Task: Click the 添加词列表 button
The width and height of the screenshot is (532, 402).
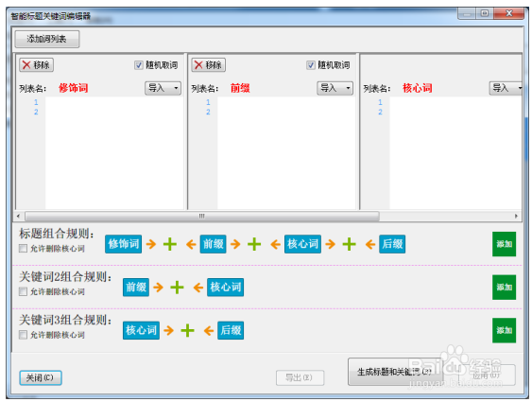Action: point(47,39)
